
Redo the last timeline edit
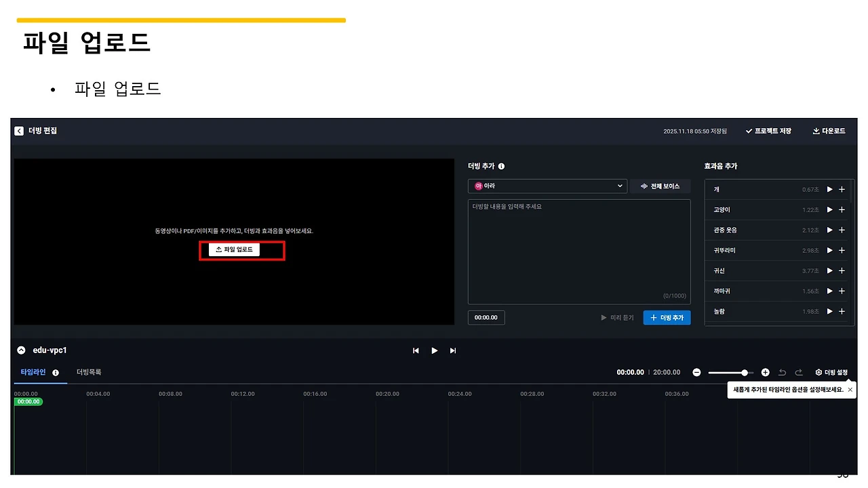799,372
